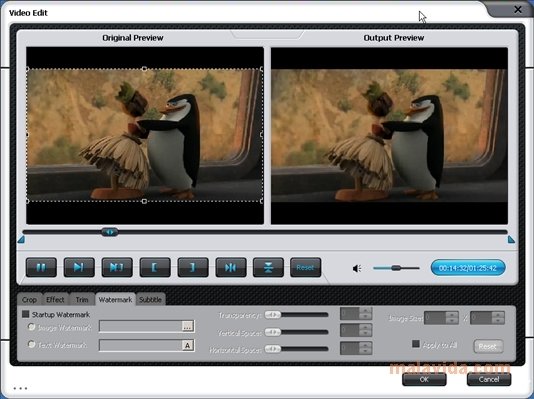Viewport: 534px width, 399px height.
Task: Select the Image Watermark radio button
Action: [x=31, y=327]
